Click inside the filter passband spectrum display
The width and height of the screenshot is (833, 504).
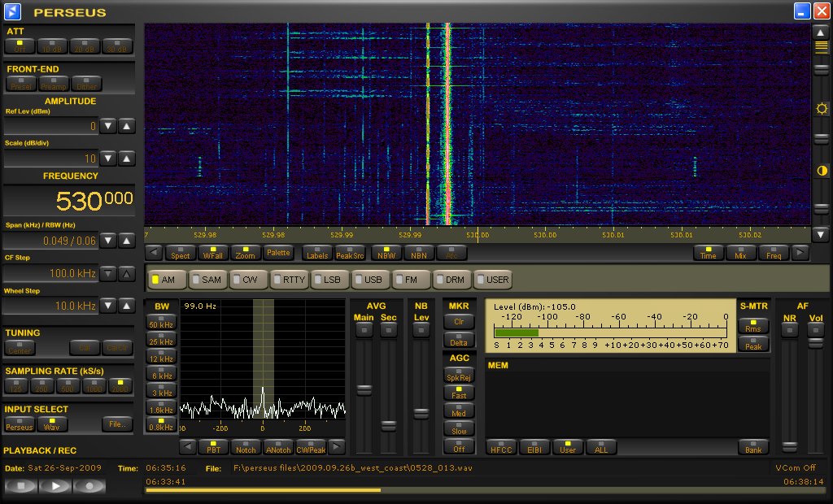pyautogui.click(x=263, y=361)
